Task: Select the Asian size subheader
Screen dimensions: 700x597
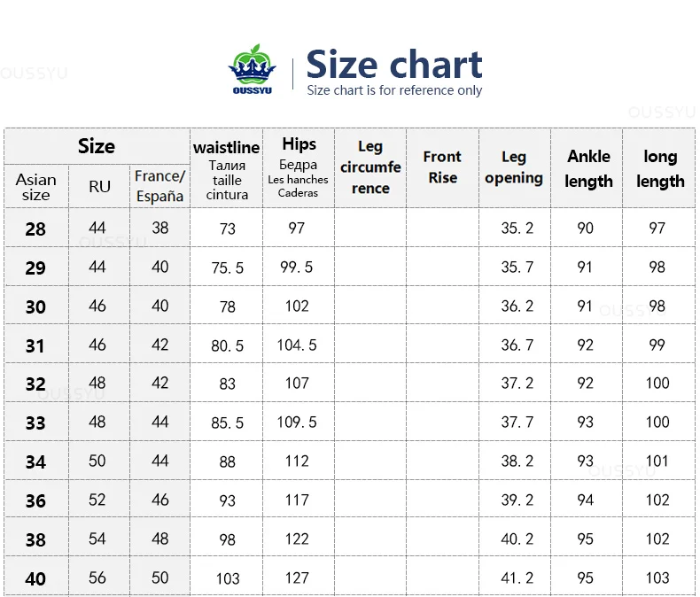Action: click(35, 187)
